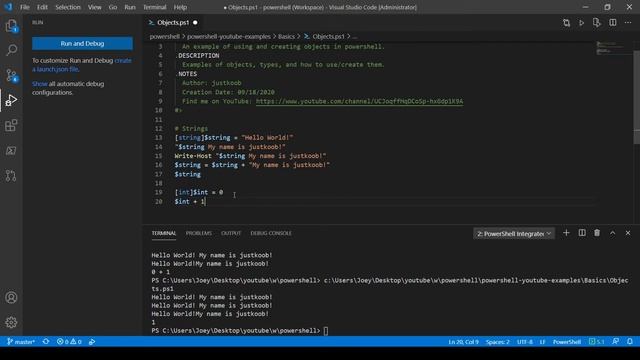The image size is (640, 360).
Task: Open the Extensions view
Action: pyautogui.click(x=11, y=125)
